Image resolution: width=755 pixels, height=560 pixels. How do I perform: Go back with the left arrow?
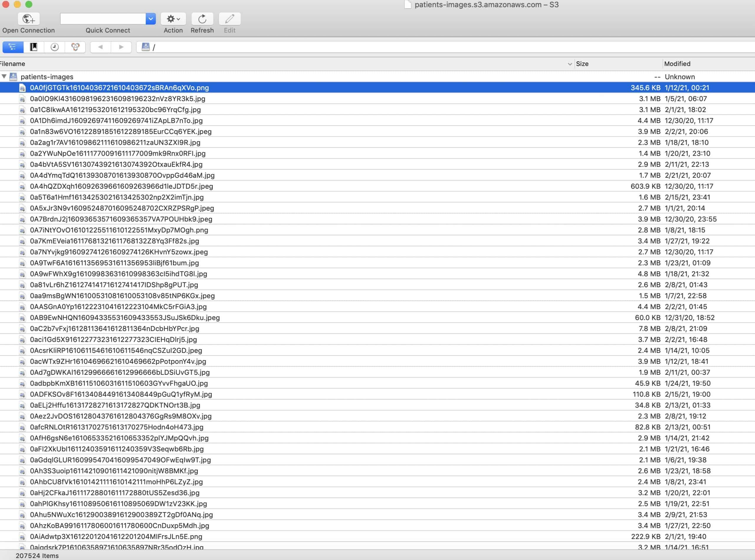coord(100,47)
